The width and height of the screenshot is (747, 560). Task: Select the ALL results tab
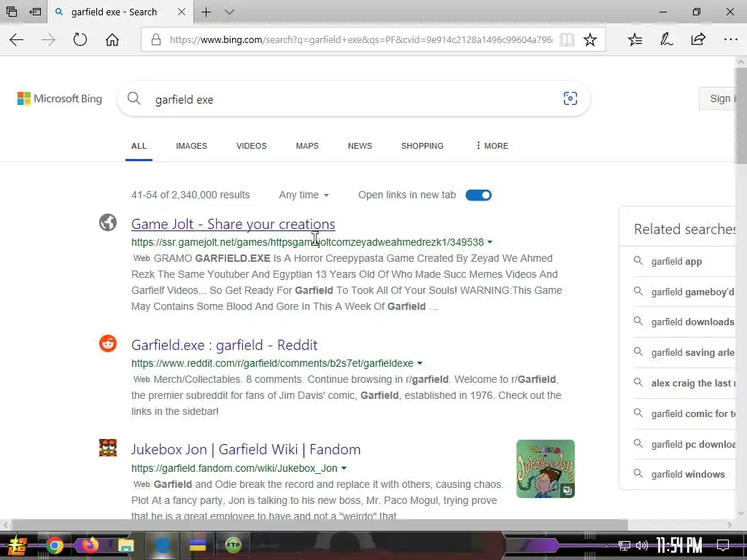pos(139,146)
